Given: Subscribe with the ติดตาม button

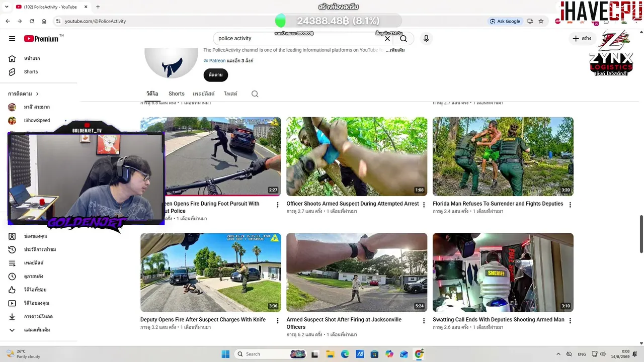Looking at the screenshot, I should click(216, 75).
